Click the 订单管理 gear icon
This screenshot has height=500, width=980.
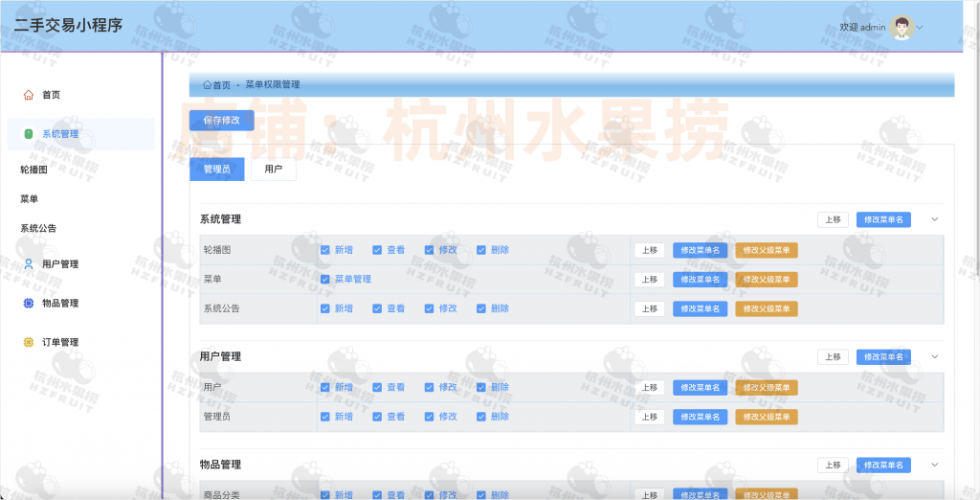click(28, 342)
